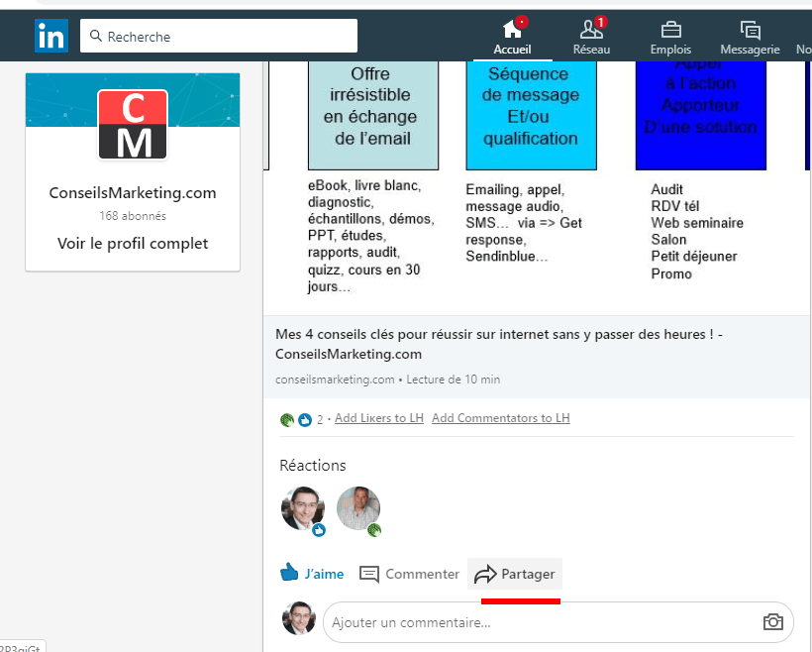This screenshot has height=652, width=812.
Task: Click the 168 abonnés text
Action: coord(133,216)
